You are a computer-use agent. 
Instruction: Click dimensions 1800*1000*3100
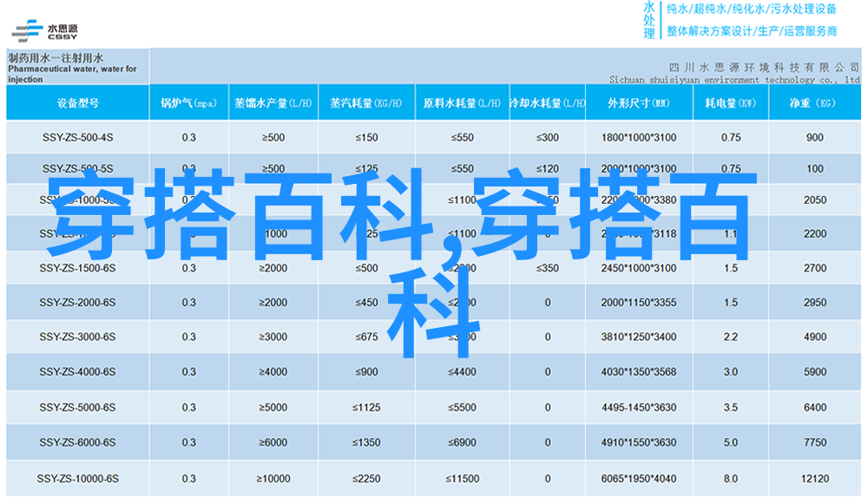(x=639, y=137)
